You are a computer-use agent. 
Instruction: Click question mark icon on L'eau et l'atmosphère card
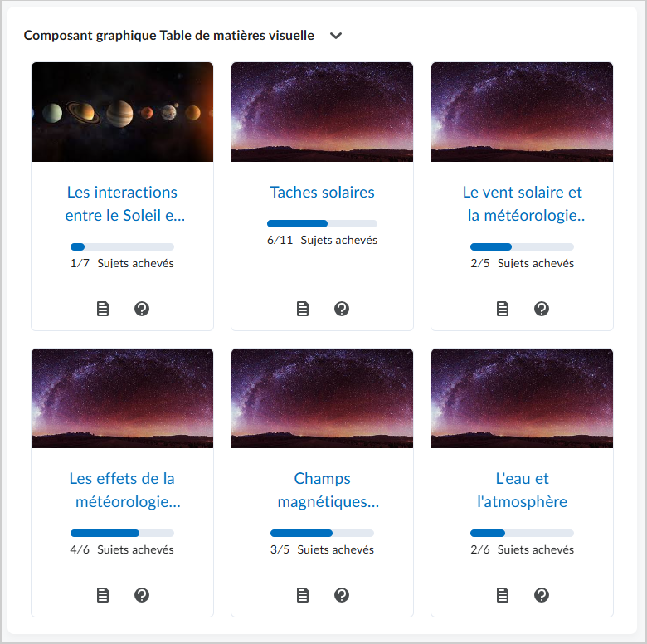tap(542, 595)
